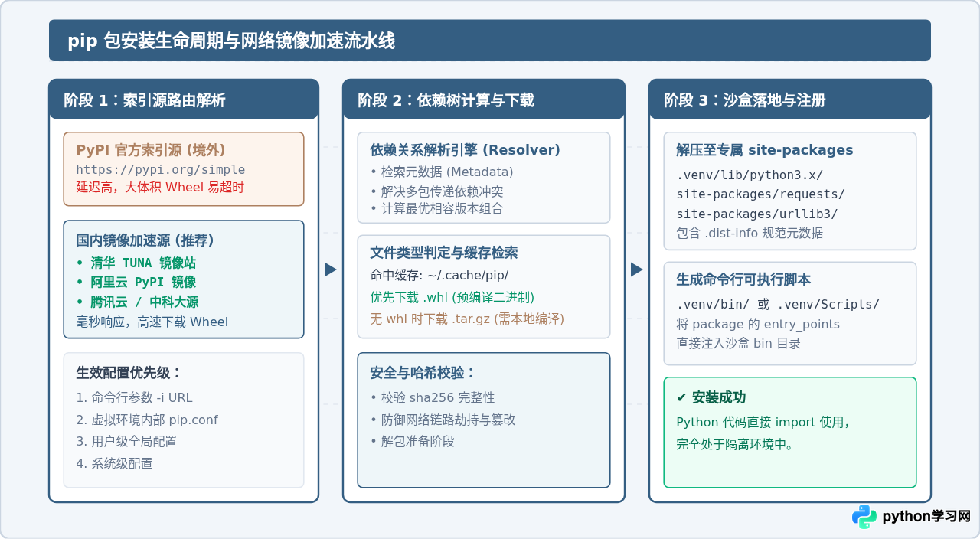The width and height of the screenshot is (980, 539).
Task: Click the line "优先下载 .whl (预编译二进制)"
Action: pyautogui.click(x=452, y=297)
